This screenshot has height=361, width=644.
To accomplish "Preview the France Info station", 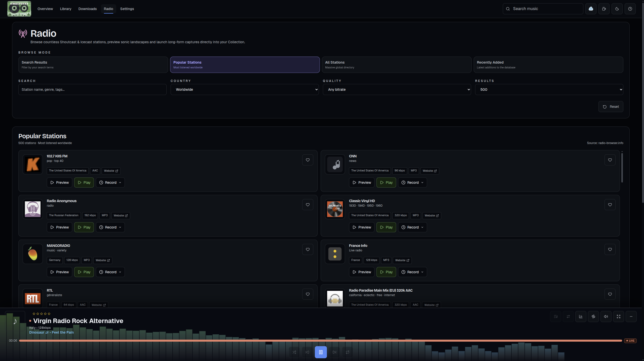I will point(362,272).
